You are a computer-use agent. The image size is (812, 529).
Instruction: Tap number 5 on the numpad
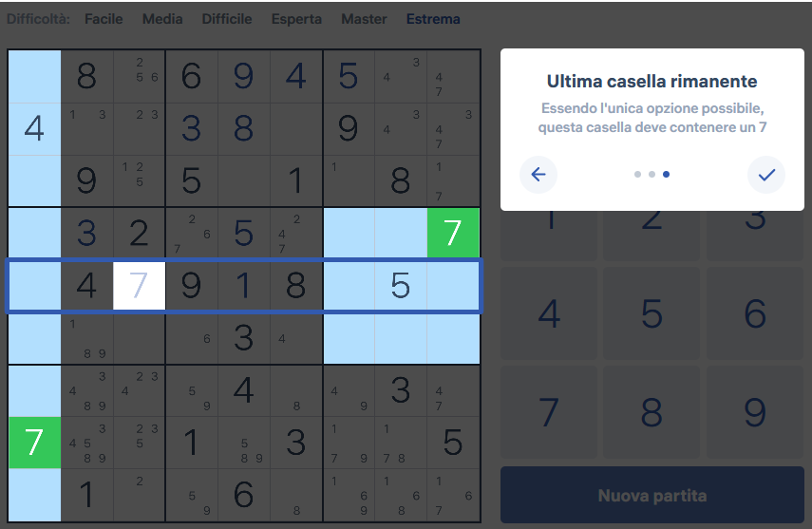(651, 313)
